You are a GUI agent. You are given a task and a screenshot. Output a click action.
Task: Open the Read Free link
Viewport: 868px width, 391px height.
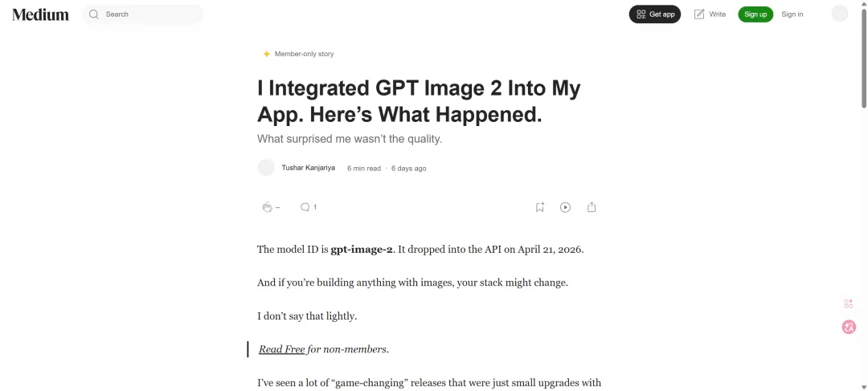point(282,349)
